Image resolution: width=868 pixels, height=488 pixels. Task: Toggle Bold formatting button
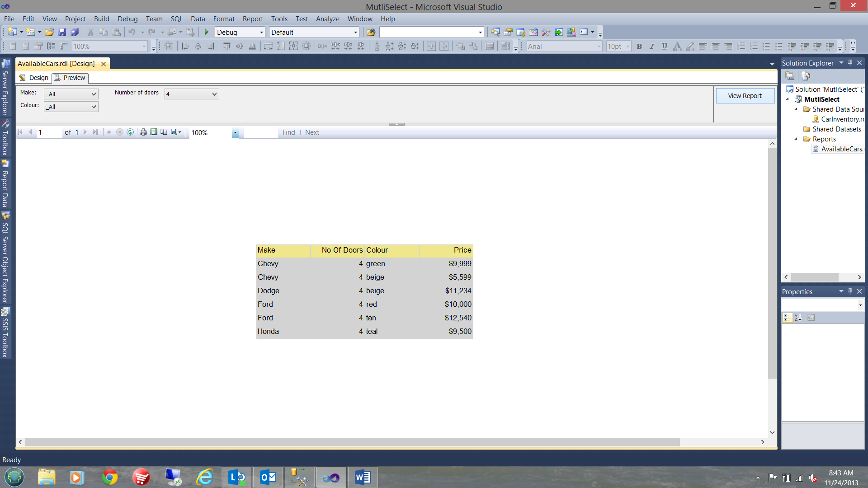[x=639, y=46]
